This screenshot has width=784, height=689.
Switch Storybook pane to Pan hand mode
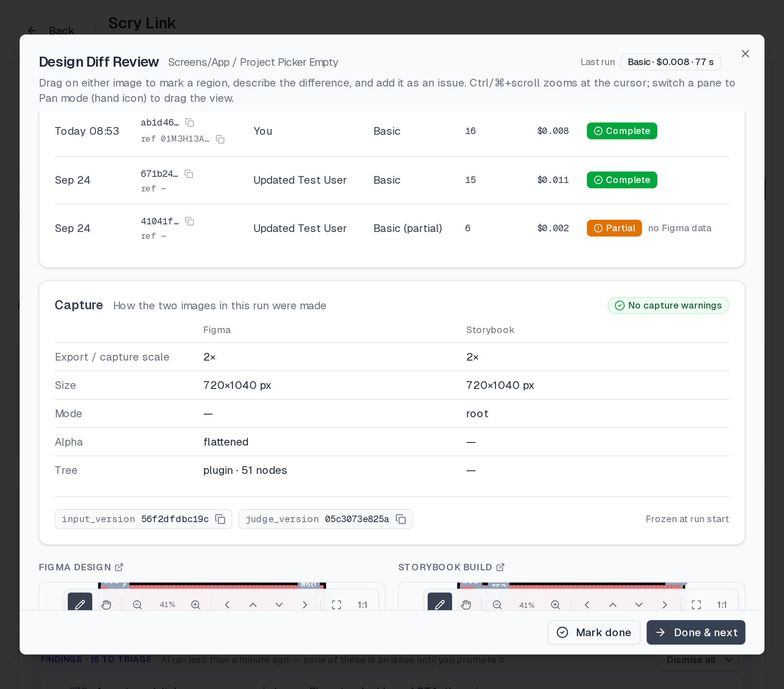pos(466,605)
